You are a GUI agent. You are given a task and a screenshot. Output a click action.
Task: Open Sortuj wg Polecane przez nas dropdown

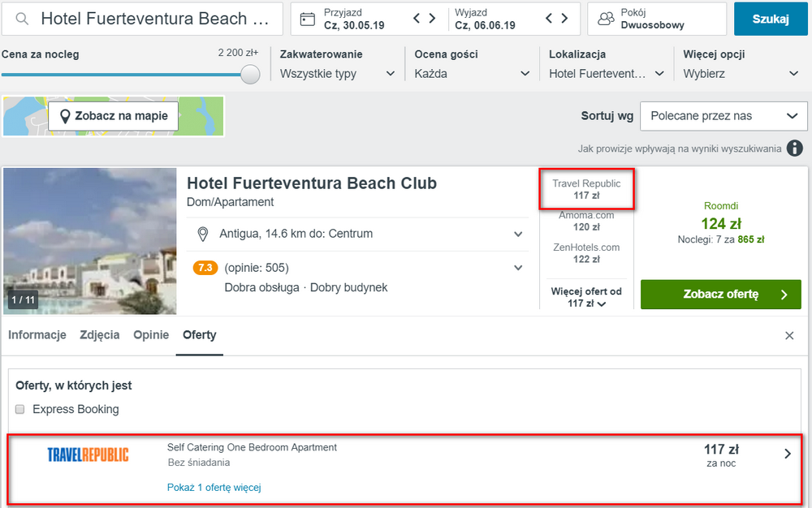[723, 116]
